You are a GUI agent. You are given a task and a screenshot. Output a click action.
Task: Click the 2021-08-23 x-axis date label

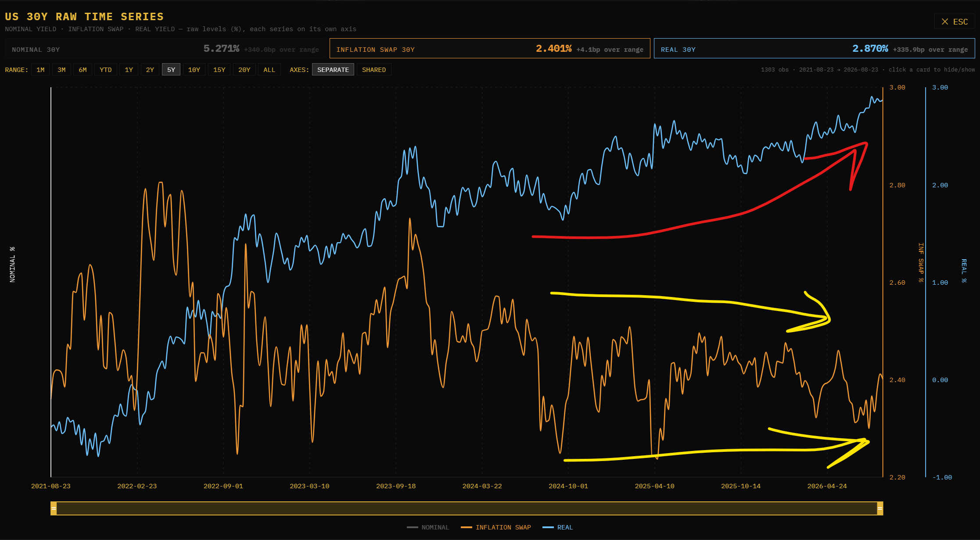[x=51, y=486]
